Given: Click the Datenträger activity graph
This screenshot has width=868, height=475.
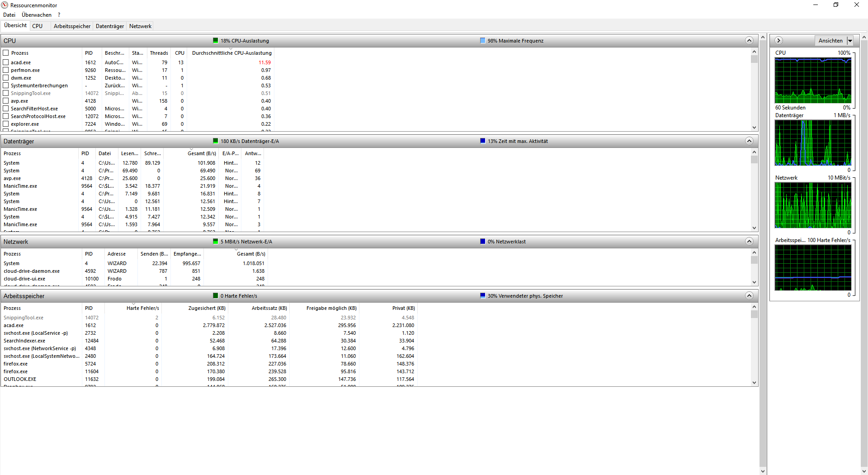Looking at the screenshot, I should tap(813, 143).
